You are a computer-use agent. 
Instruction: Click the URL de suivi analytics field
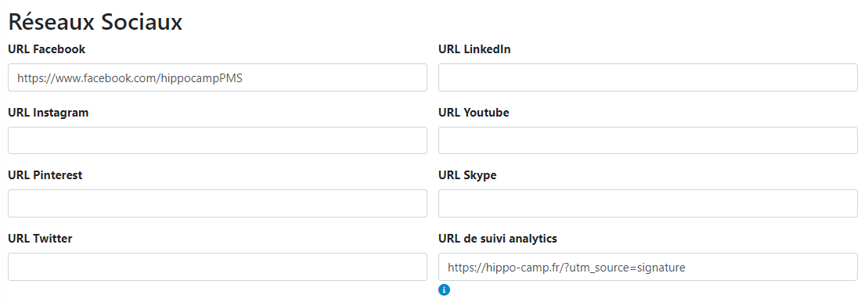pyautogui.click(x=648, y=267)
